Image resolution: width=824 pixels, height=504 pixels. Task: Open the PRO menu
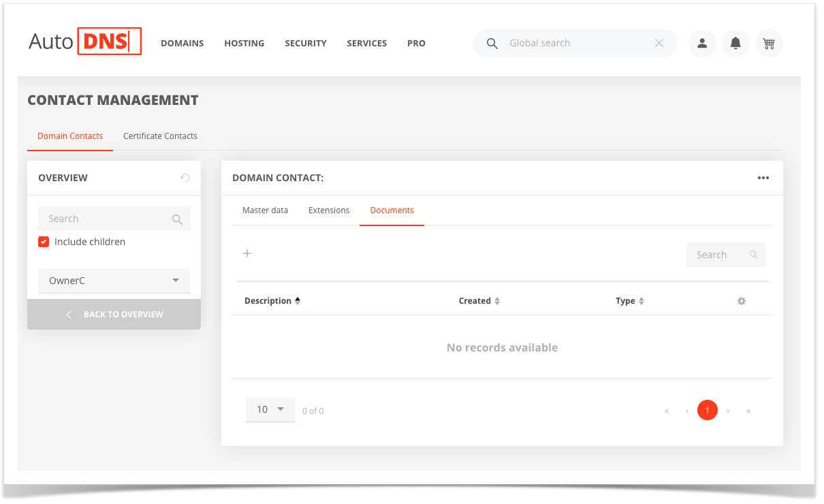416,43
